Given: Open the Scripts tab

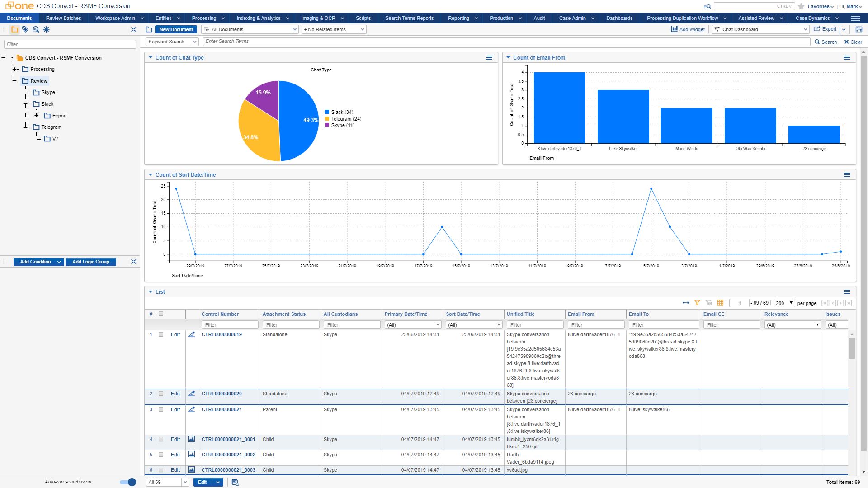Looking at the screenshot, I should (363, 18).
